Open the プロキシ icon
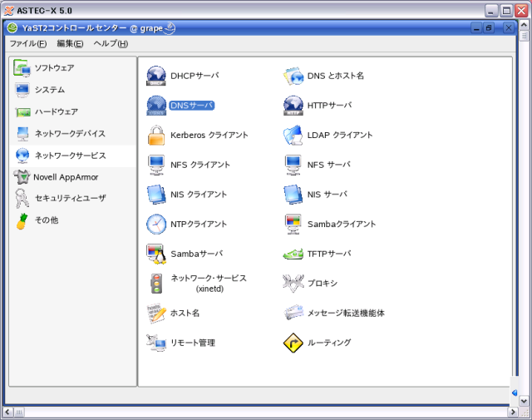The width and height of the screenshot is (532, 420). [x=293, y=283]
